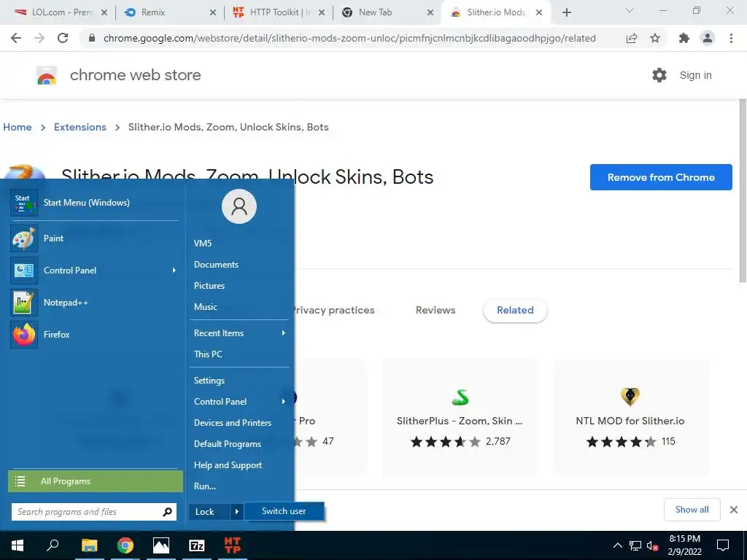The height and width of the screenshot is (560, 747).
Task: Reload the page in Chrome
Action: [x=63, y=38]
